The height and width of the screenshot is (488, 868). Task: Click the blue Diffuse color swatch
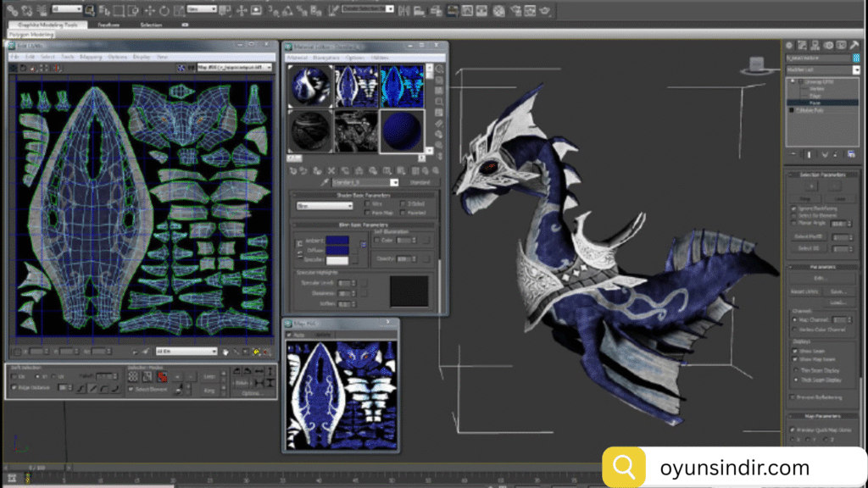337,251
